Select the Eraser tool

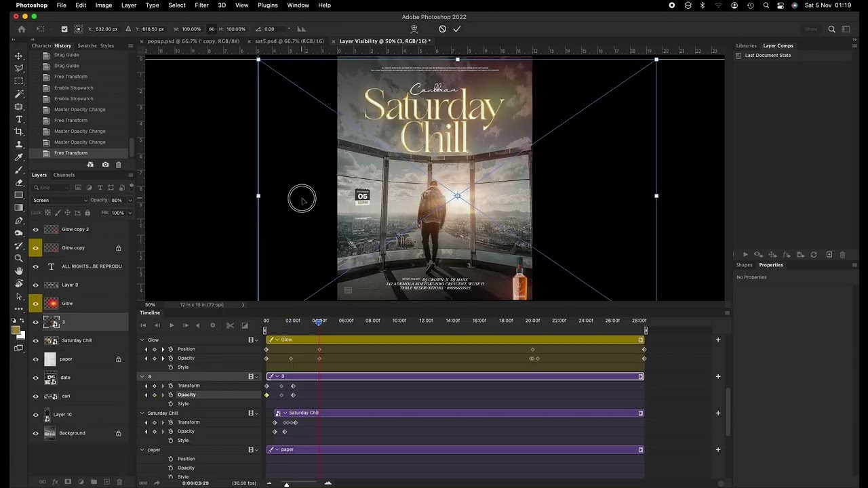(x=19, y=182)
